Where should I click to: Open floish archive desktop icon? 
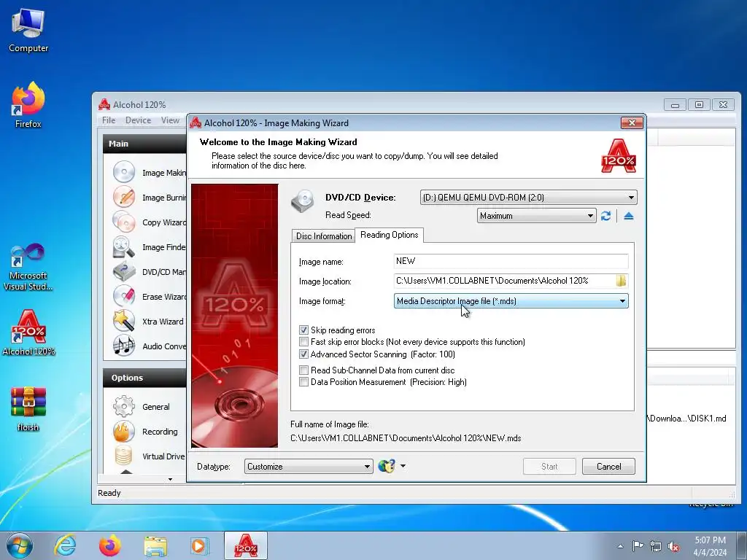[x=28, y=409]
